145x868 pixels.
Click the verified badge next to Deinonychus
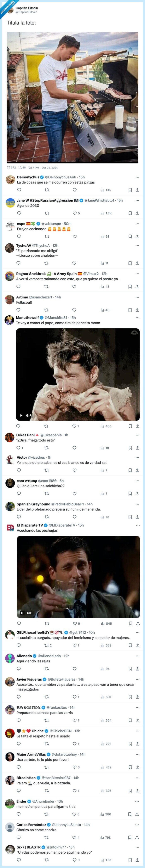pyautogui.click(x=42, y=175)
